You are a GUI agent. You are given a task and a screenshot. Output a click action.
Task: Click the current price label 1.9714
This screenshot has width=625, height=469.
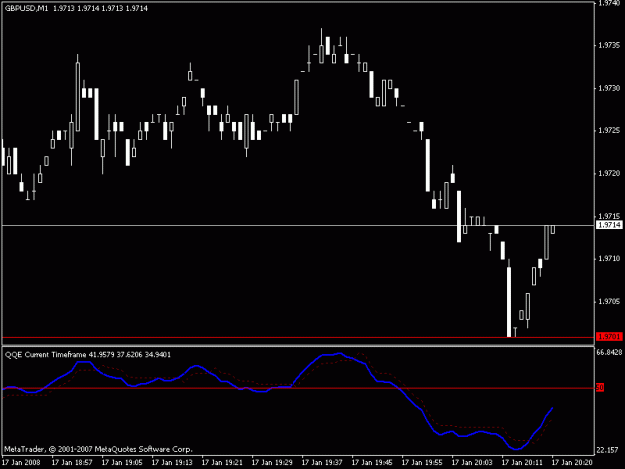point(609,225)
